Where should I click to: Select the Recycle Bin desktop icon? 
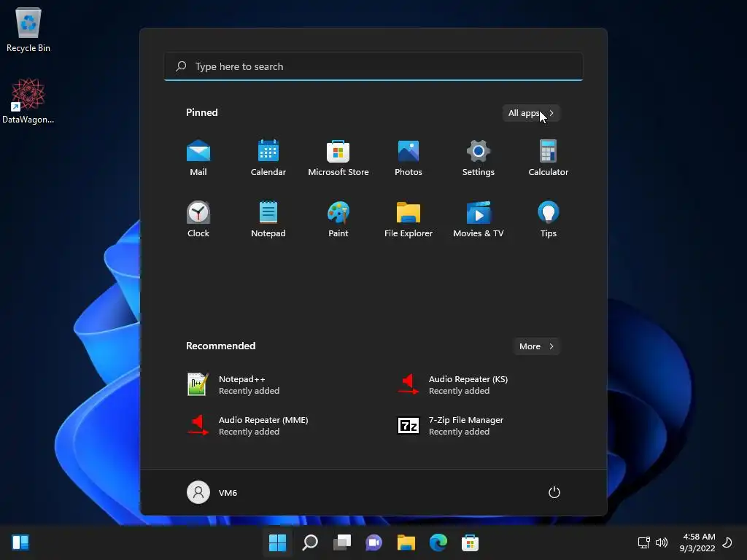tap(28, 30)
